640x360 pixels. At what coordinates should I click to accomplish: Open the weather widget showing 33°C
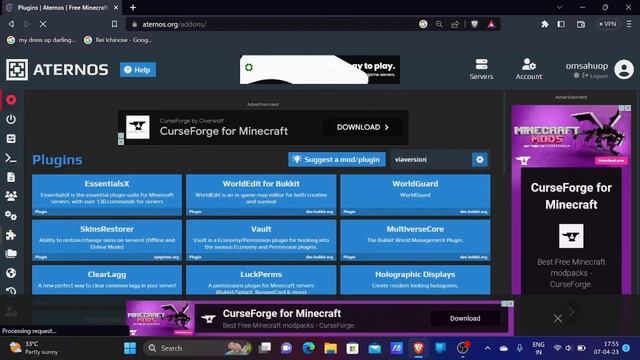(34, 348)
